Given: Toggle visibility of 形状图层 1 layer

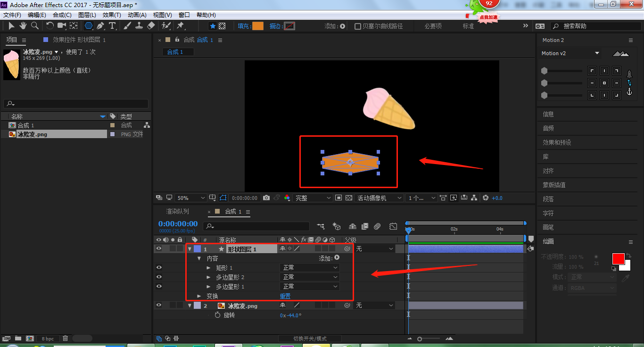Looking at the screenshot, I should 159,248.
